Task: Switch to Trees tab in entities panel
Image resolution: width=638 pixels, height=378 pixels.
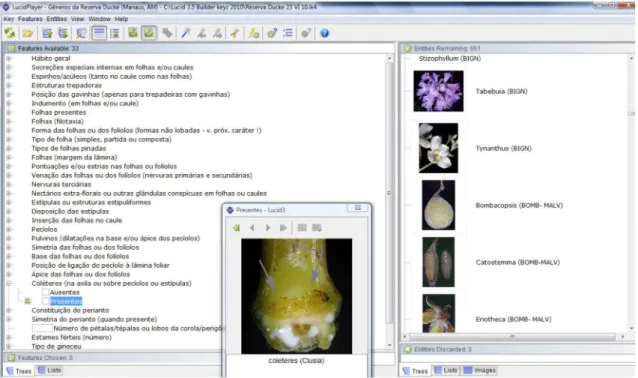Action: (415, 371)
